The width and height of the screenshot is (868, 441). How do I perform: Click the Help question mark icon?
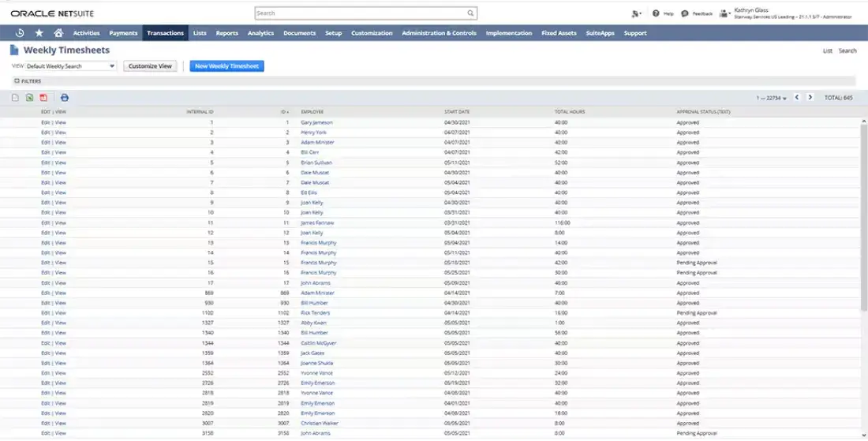pyautogui.click(x=656, y=13)
